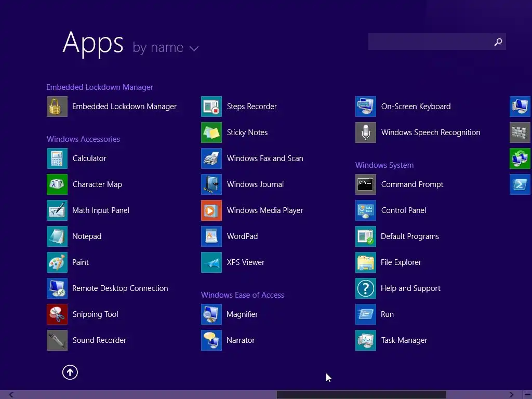The width and height of the screenshot is (532, 399).
Task: Open File Explorer folder icon
Action: [366, 262]
